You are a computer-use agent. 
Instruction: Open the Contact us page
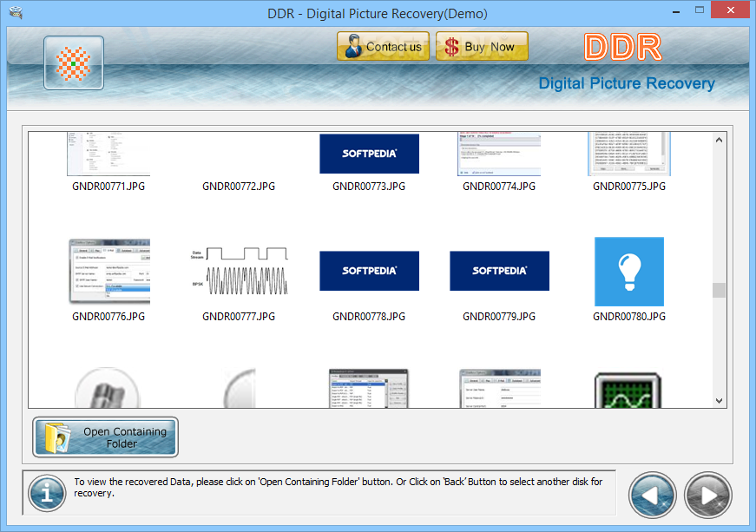[x=383, y=46]
